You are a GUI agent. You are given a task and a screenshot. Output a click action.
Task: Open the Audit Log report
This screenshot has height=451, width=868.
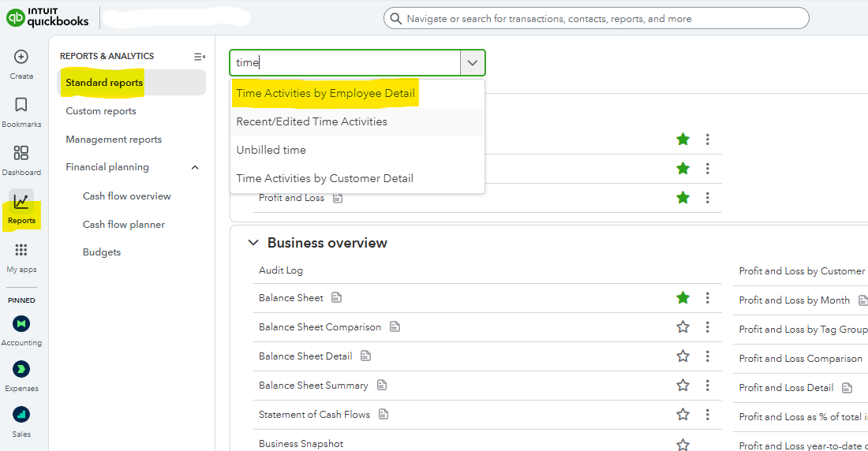tap(281, 270)
